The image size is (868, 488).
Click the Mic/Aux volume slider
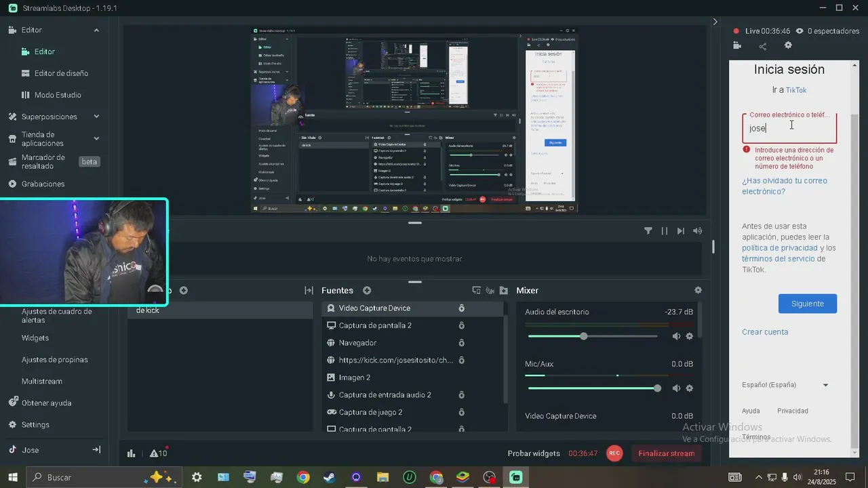coord(593,388)
